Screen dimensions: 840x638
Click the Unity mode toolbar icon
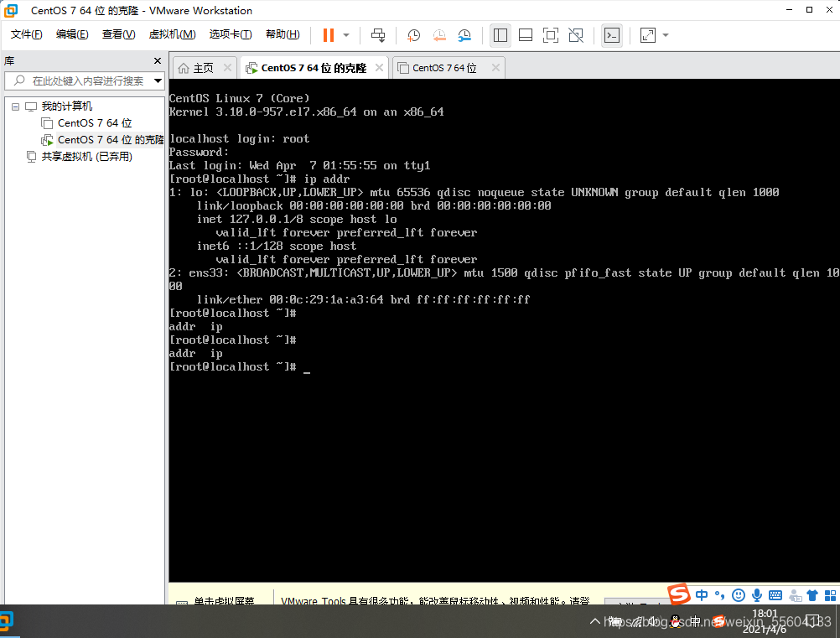pos(576,35)
